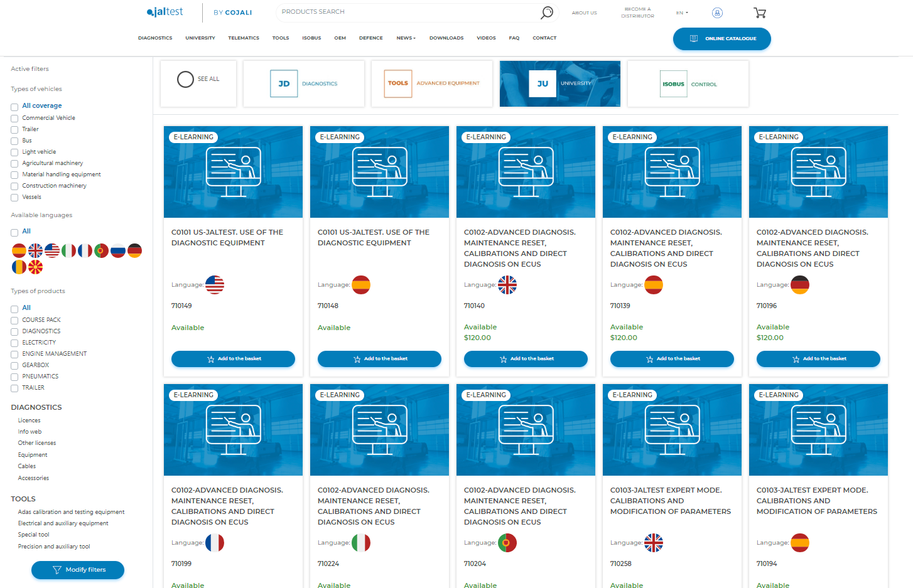Click the ONLINE CATALOGUE button
Image resolution: width=913 pixels, height=588 pixels.
coord(722,39)
